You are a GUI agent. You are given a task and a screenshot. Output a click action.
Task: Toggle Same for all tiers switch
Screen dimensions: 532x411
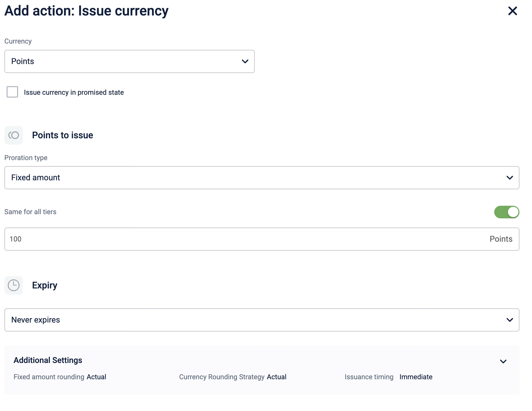(x=506, y=212)
